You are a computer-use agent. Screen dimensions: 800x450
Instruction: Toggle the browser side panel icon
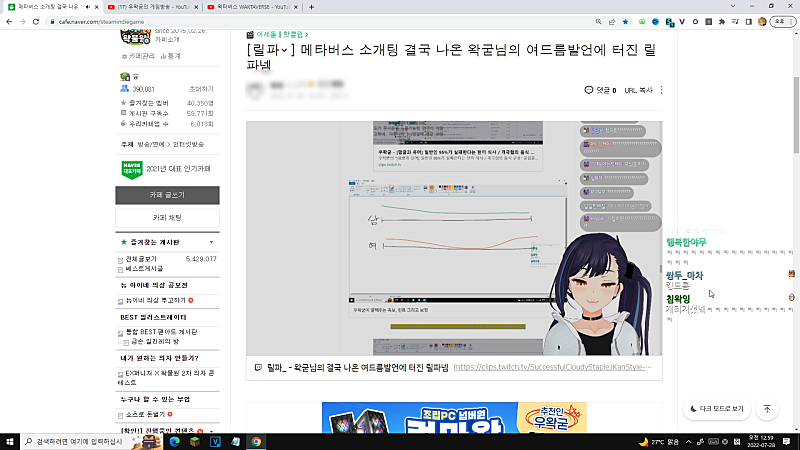click(x=748, y=22)
